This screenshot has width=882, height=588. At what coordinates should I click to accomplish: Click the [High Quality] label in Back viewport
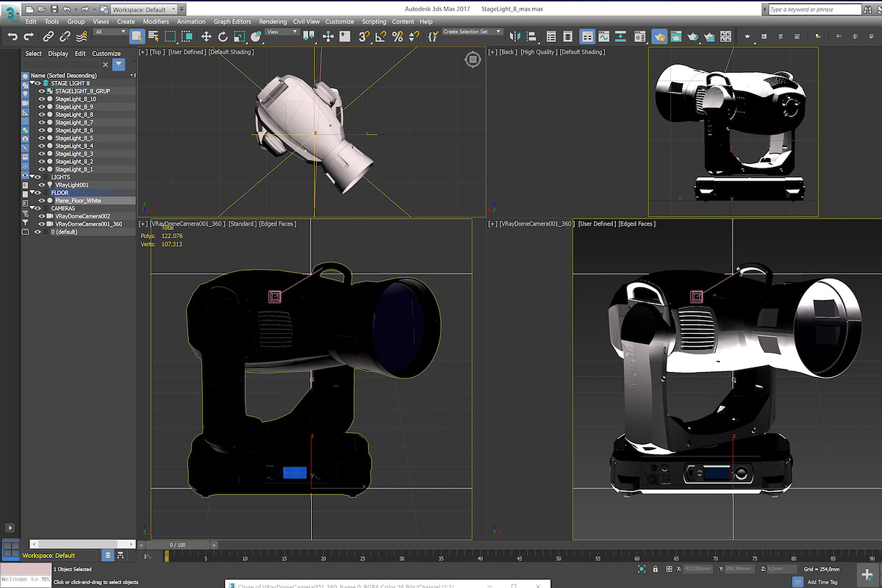tap(539, 52)
